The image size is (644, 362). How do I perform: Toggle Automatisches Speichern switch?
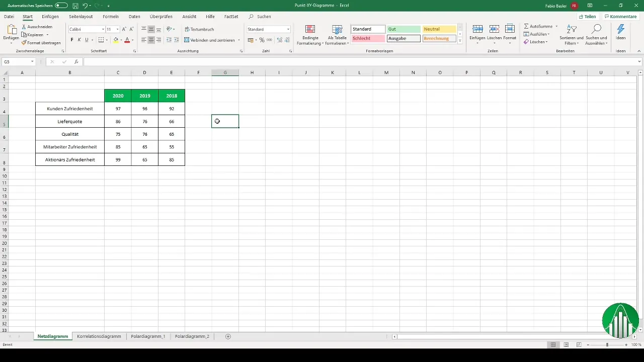[x=61, y=6]
